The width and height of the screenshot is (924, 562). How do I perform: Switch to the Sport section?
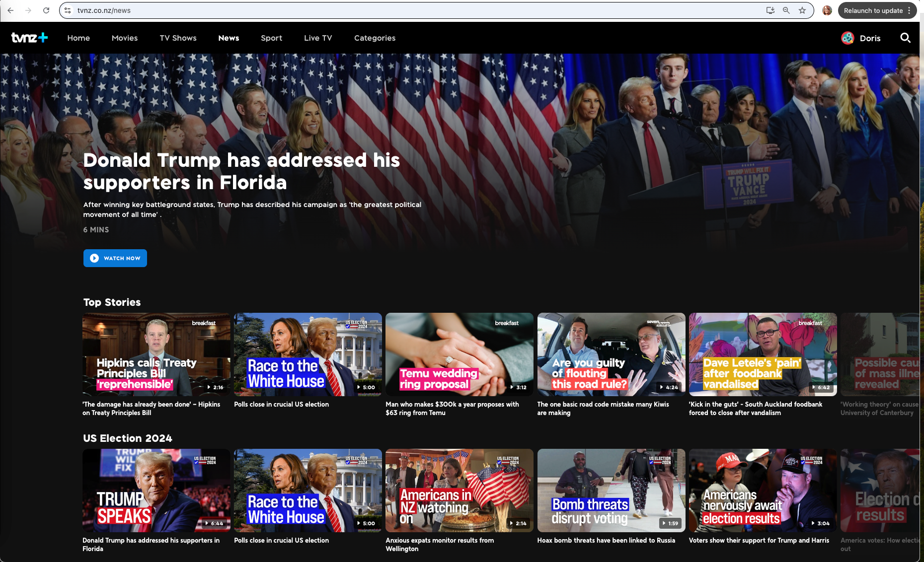(271, 38)
